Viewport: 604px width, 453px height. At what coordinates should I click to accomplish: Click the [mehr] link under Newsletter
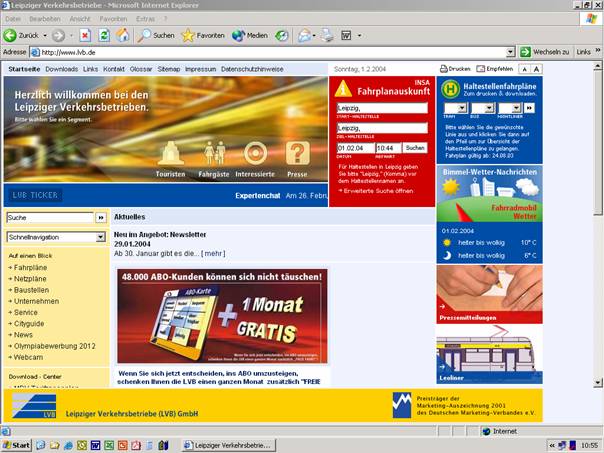213,253
